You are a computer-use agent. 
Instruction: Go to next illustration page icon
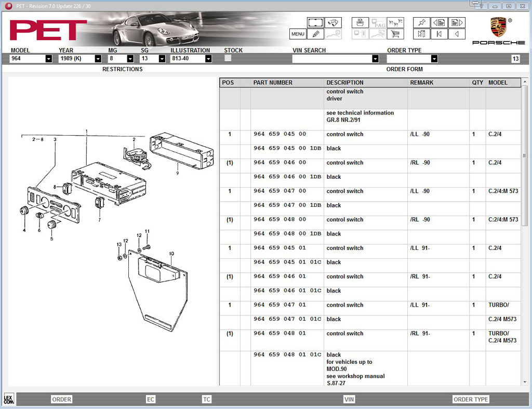pos(457,23)
